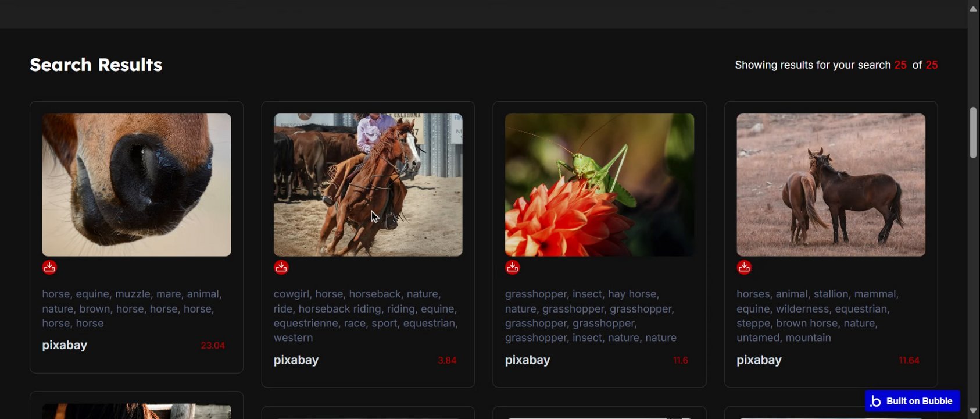Click download icon under cowgirl photo

[281, 267]
